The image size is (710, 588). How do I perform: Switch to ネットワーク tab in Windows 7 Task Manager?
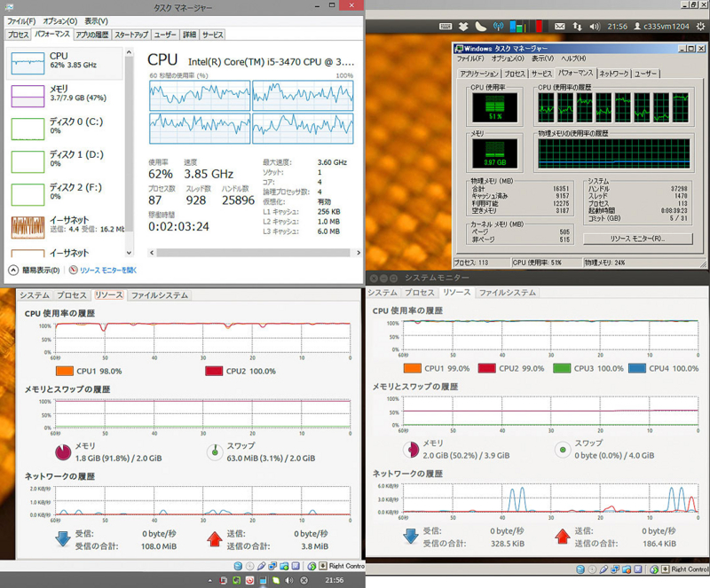(614, 74)
